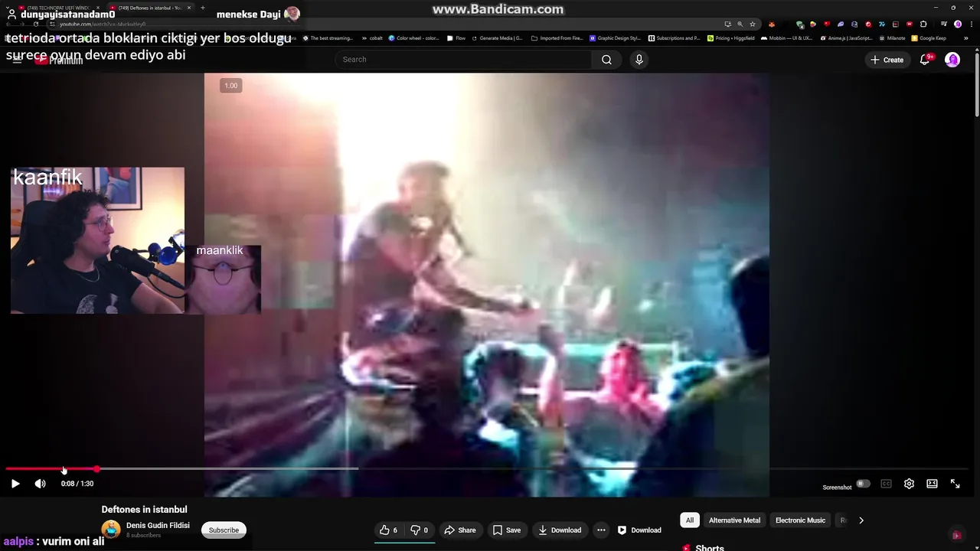
Task: Bookmark this page with star
Action: (753, 24)
